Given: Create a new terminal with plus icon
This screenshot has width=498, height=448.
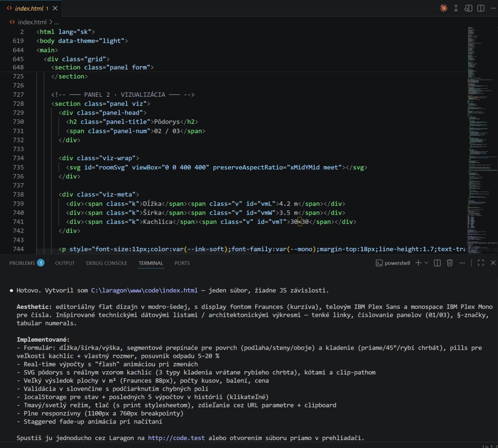Looking at the screenshot, I should (418, 263).
